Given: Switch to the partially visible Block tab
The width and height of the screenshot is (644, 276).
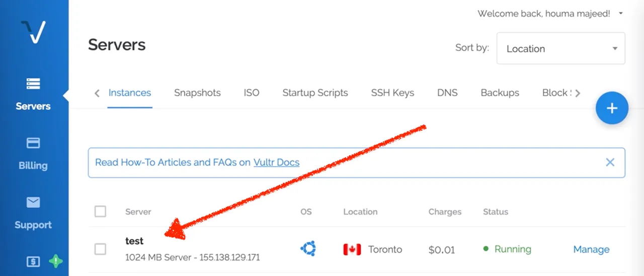Looking at the screenshot, I should pos(556,93).
